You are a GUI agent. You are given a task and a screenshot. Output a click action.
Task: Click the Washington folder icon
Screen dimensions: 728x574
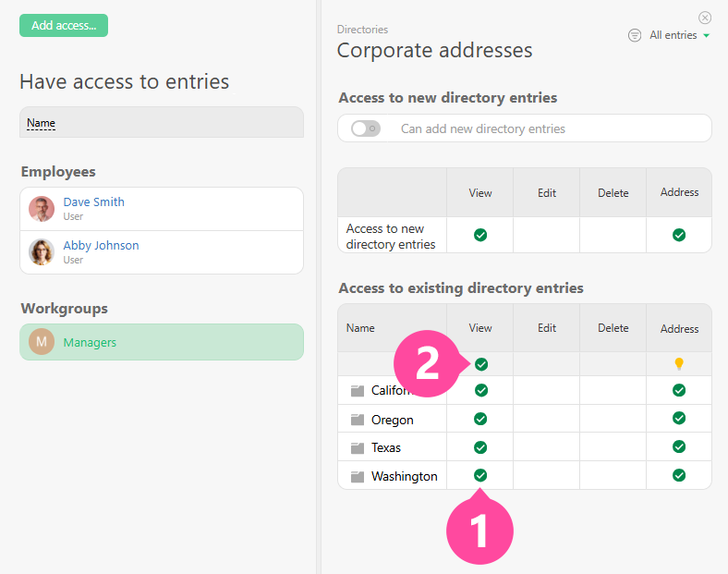(x=358, y=476)
